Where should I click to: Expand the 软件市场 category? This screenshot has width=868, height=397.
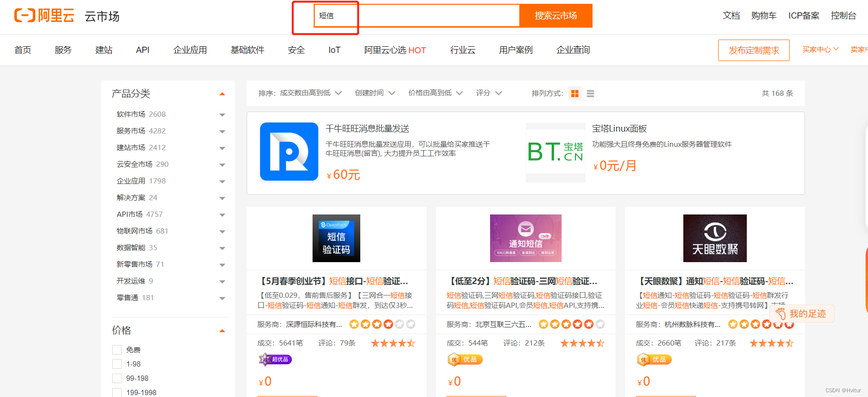tap(222, 115)
